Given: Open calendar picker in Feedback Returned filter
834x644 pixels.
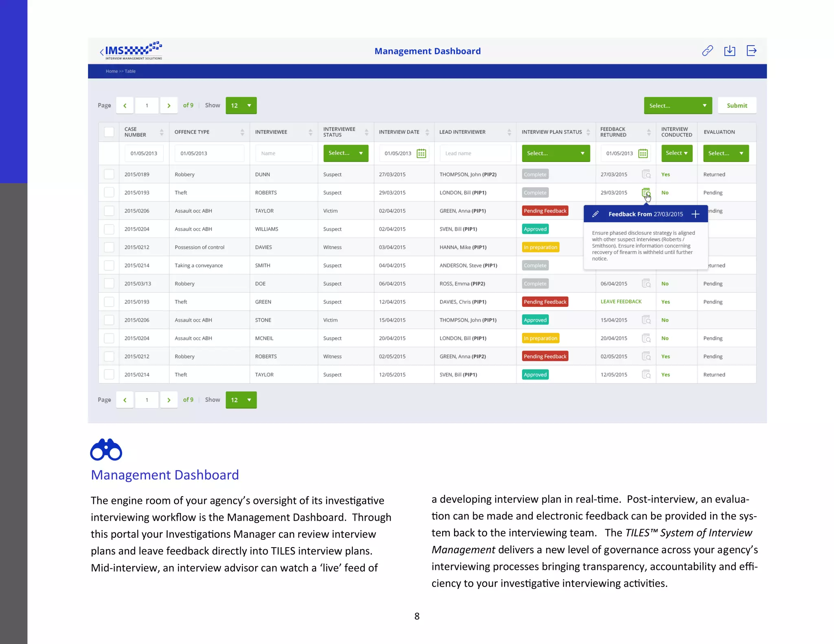Looking at the screenshot, I should pos(643,153).
